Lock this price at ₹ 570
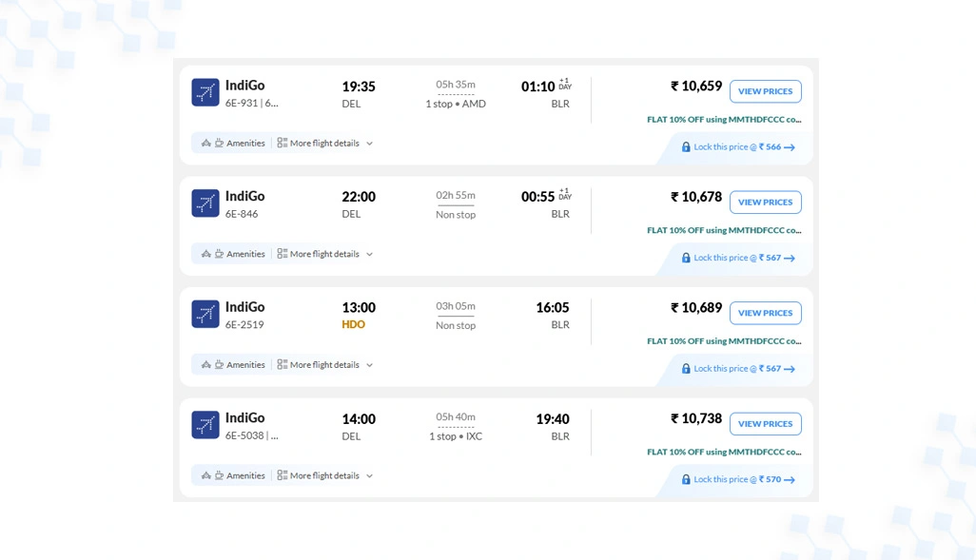Image resolution: width=976 pixels, height=560 pixels. tap(738, 479)
